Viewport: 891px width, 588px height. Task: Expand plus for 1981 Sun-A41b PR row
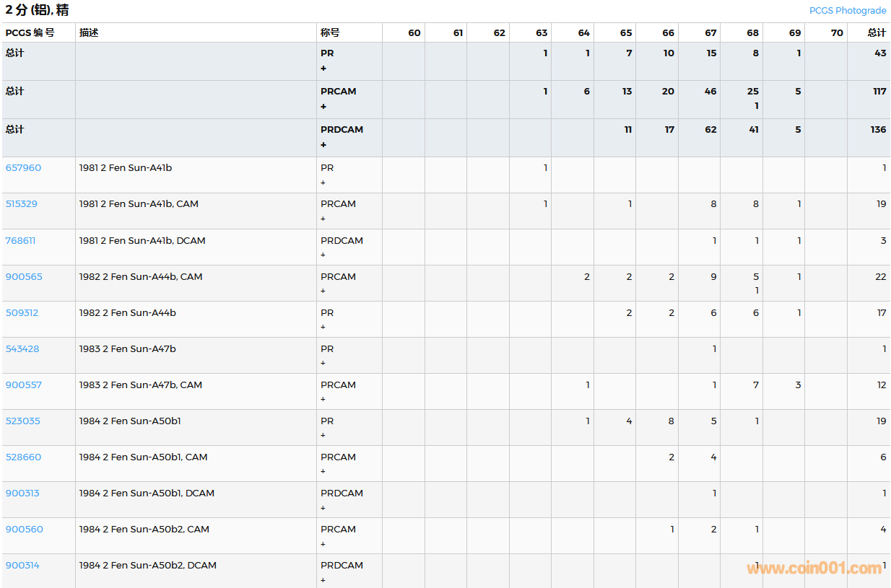(323, 183)
